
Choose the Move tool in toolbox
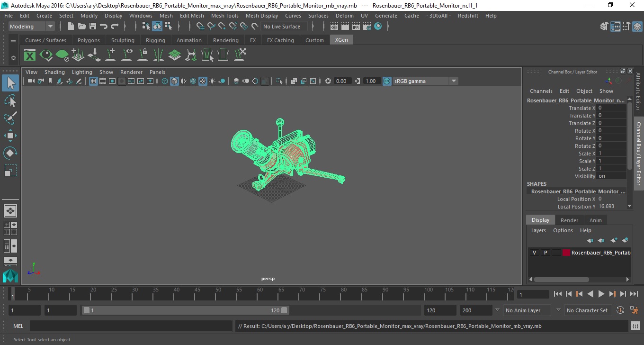tap(10, 136)
